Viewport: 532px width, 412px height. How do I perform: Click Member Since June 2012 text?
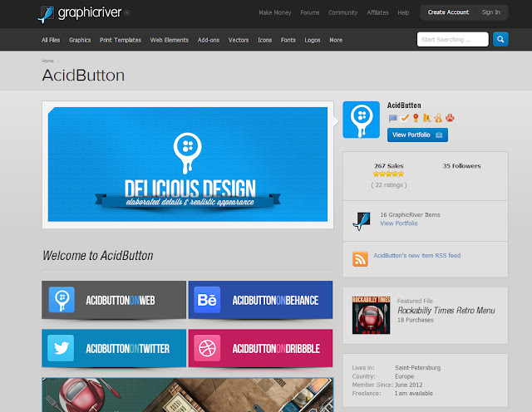387,385
